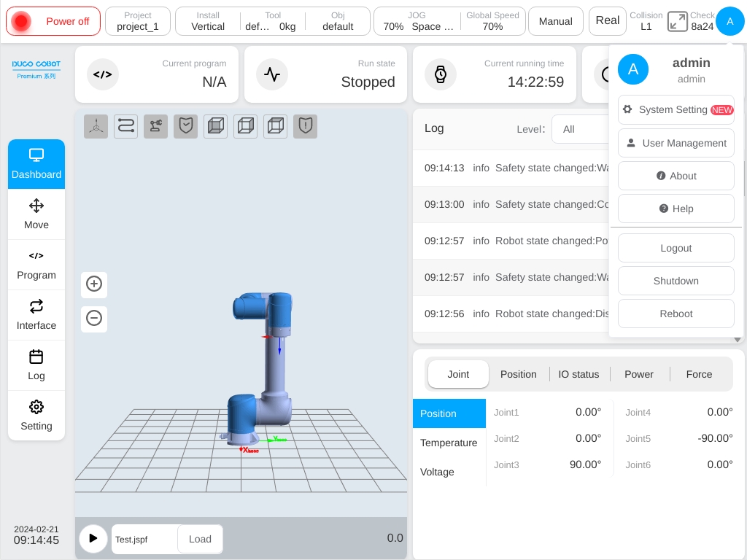Image resolution: width=747 pixels, height=560 pixels.
Task: Select the 09:12:56 Robot state log row
Action: [x=511, y=314]
